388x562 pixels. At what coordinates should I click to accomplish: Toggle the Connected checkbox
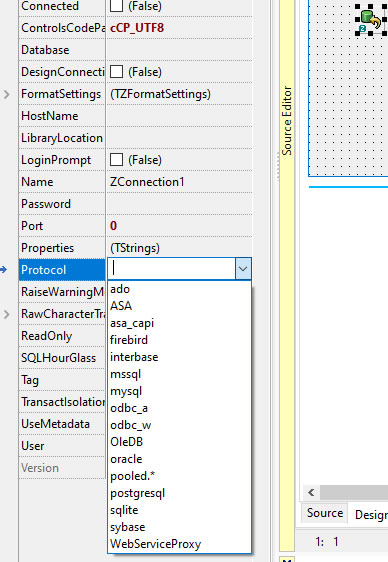(116, 6)
